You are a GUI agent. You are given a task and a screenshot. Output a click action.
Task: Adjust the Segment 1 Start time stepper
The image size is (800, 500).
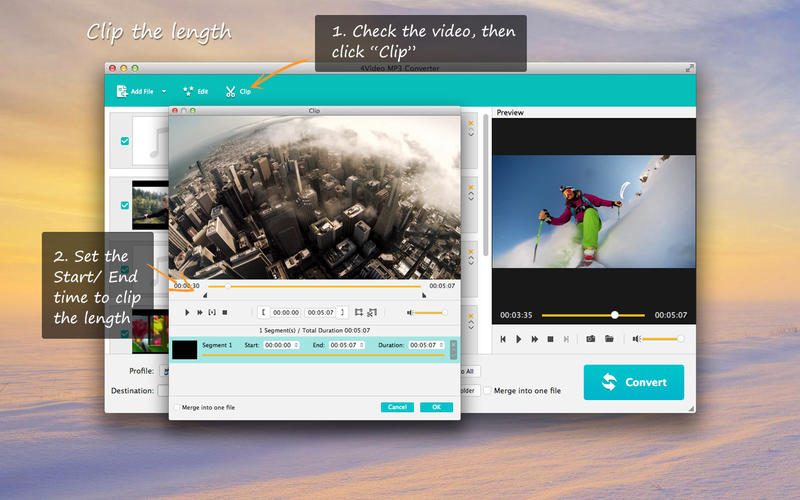click(x=296, y=345)
